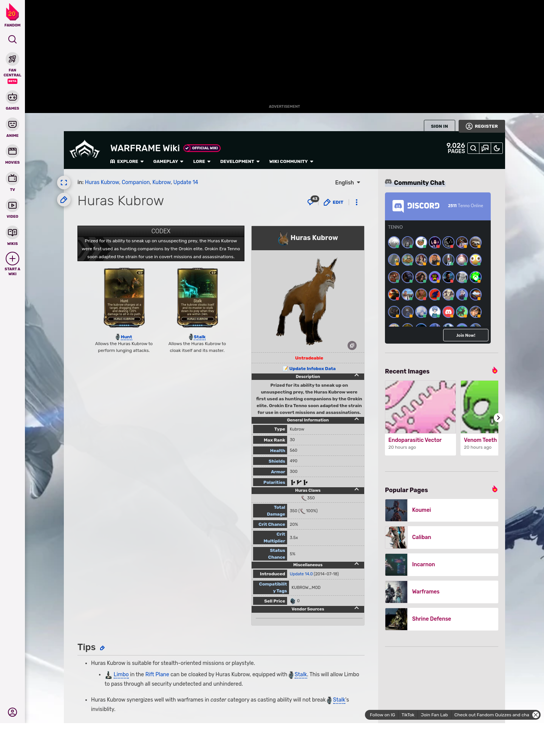The height and width of the screenshot is (756, 544).
Task: Open the Lore menu
Action: 202,161
